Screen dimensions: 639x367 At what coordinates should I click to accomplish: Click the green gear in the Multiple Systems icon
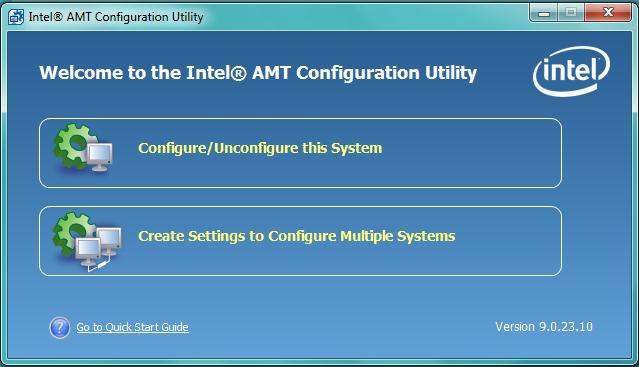pyautogui.click(x=69, y=232)
